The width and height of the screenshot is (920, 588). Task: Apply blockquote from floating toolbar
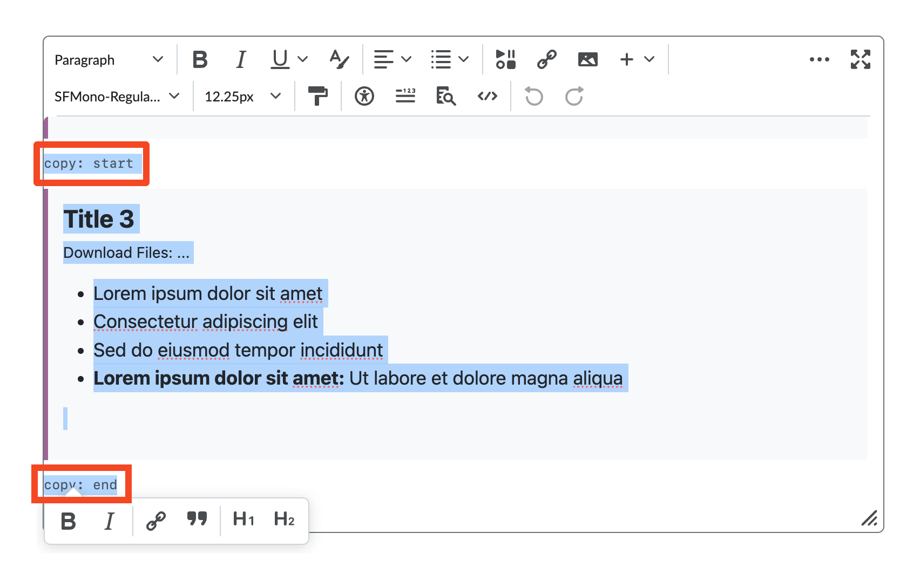197,519
